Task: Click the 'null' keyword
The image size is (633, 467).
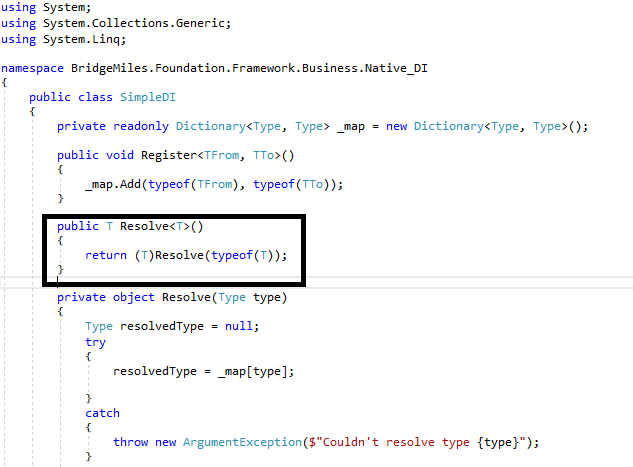Action: coord(239,326)
